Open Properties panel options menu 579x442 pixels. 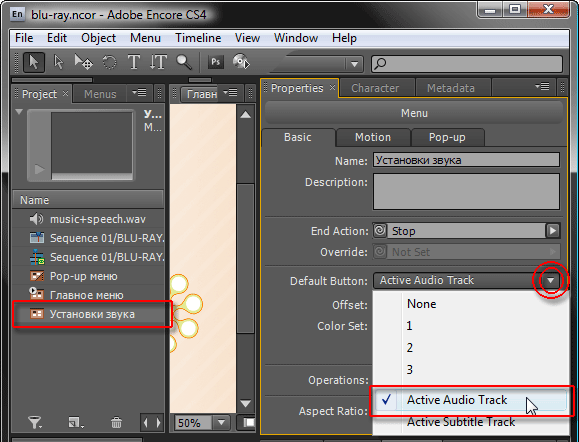(x=542, y=87)
